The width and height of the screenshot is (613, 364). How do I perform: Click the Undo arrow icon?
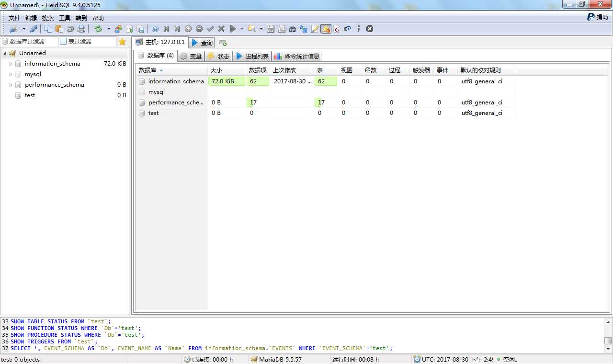(70, 29)
